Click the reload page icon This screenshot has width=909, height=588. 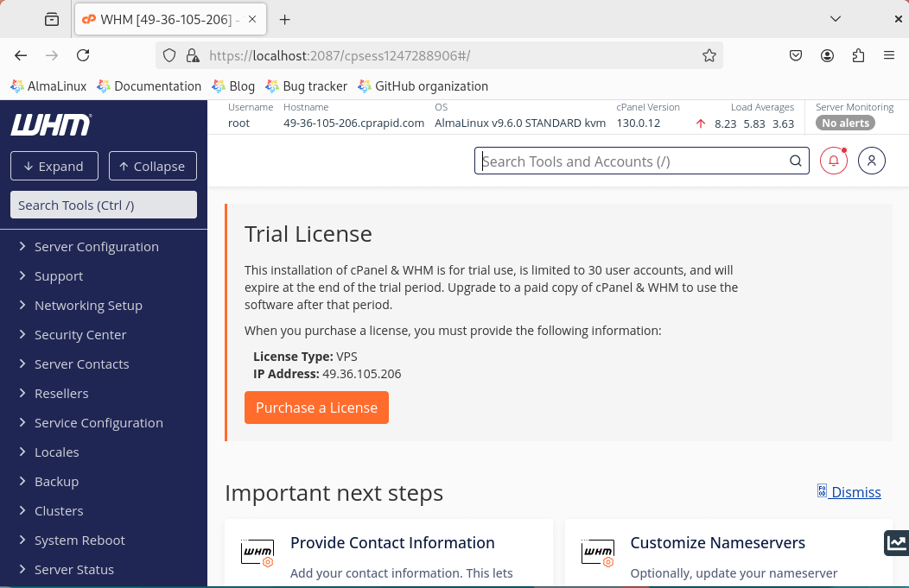[x=83, y=54]
